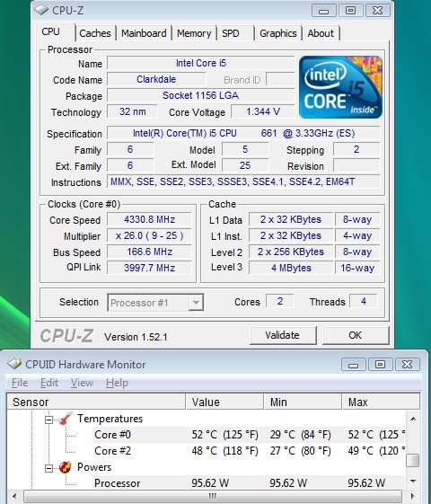The width and height of the screenshot is (431, 504).
Task: Minimize the Hardware Monitor window
Action: 354,365
